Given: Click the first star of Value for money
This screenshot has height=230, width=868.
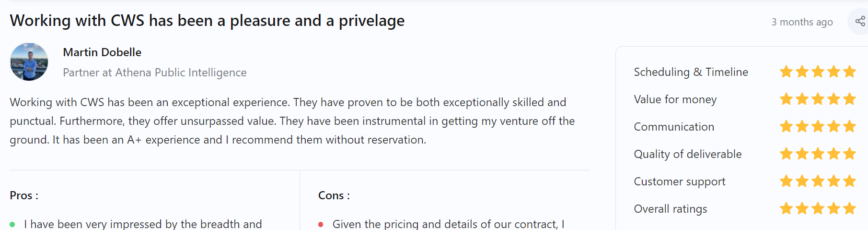Looking at the screenshot, I should coord(786,99).
